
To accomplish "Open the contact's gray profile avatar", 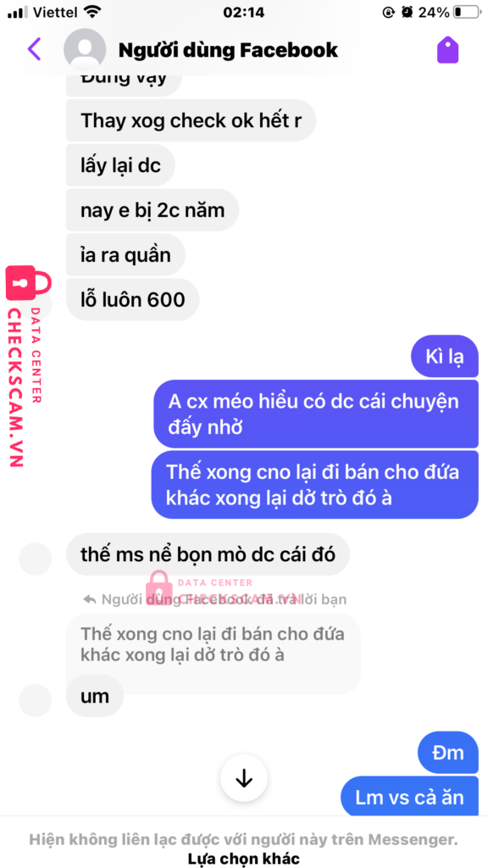I will point(85,50).
